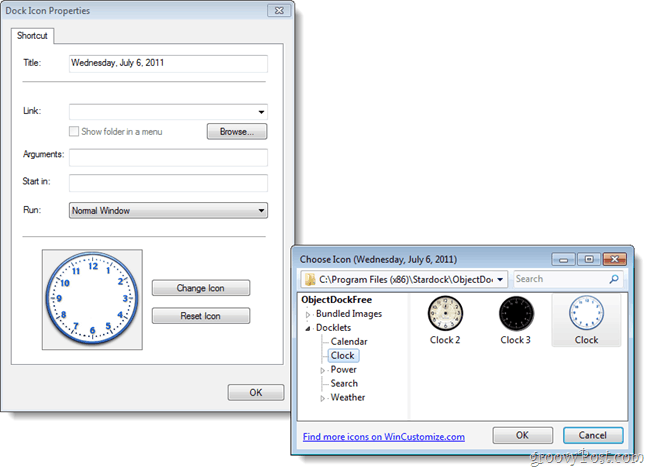Screen dimensions: 650x471
Task: Collapse the Docklets tree node
Action: (308, 329)
